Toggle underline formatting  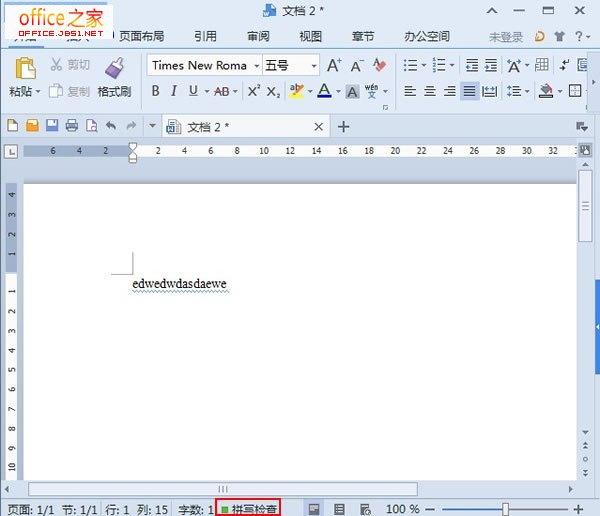click(193, 91)
